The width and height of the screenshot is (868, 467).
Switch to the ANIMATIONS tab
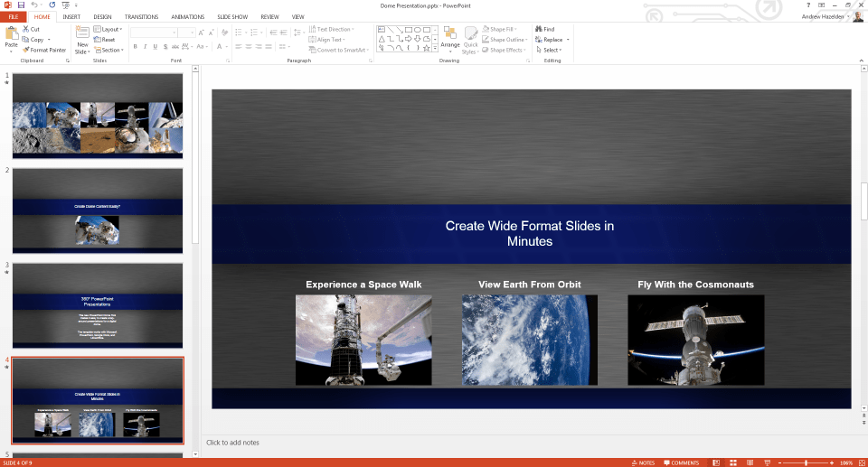point(188,16)
